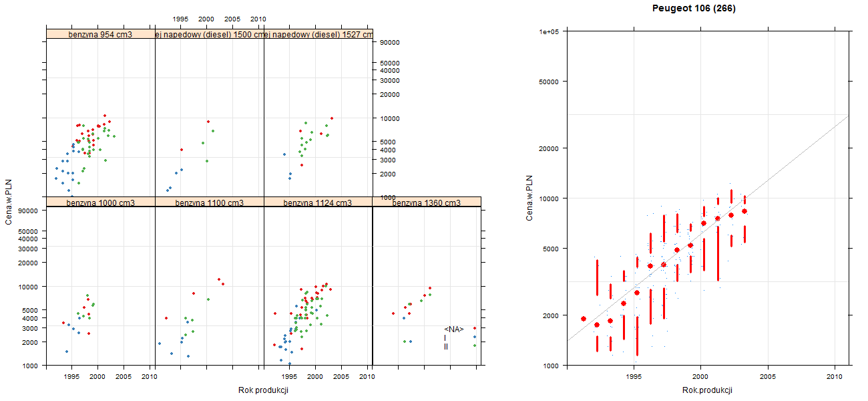868x401 pixels.
Task: Click the "50000" tick label in Peugeot chart
Action: click(549, 82)
